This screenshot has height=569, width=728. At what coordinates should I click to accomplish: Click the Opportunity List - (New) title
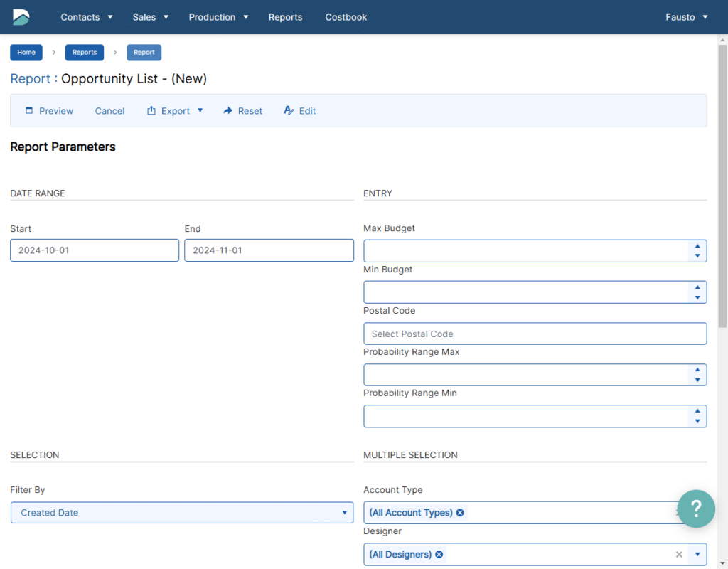coord(134,78)
